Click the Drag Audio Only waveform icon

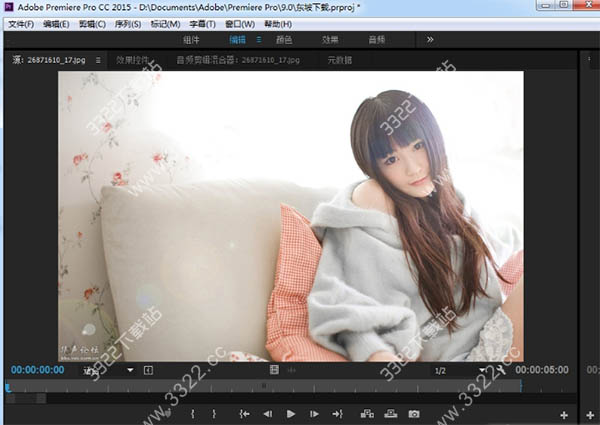point(292,370)
